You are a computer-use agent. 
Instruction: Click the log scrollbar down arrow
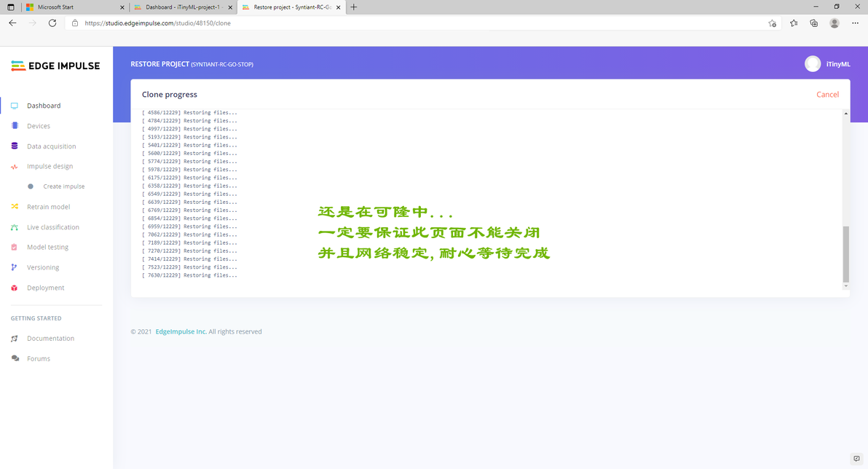pos(846,286)
